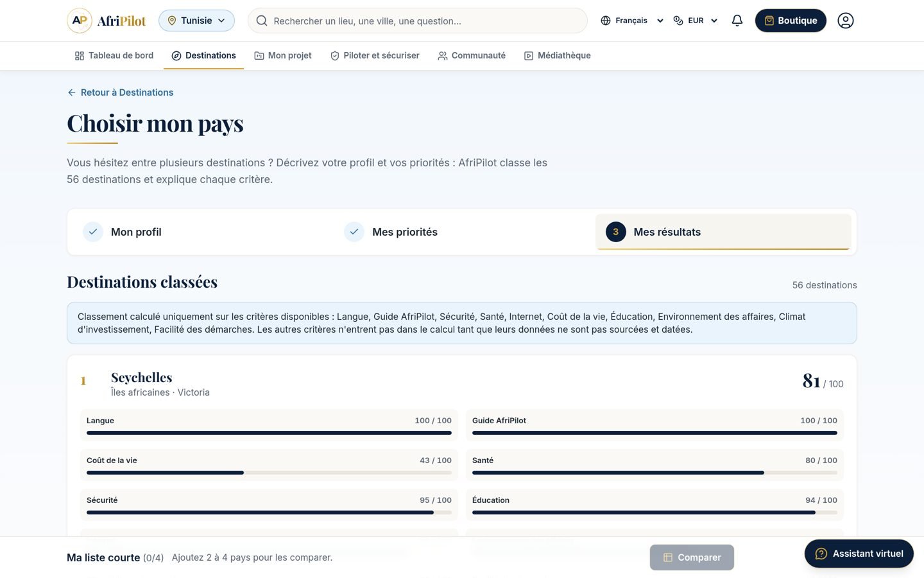This screenshot has height=578, width=924.
Task: Click the Sécurité 95 / 100 score value
Action: [x=436, y=500]
